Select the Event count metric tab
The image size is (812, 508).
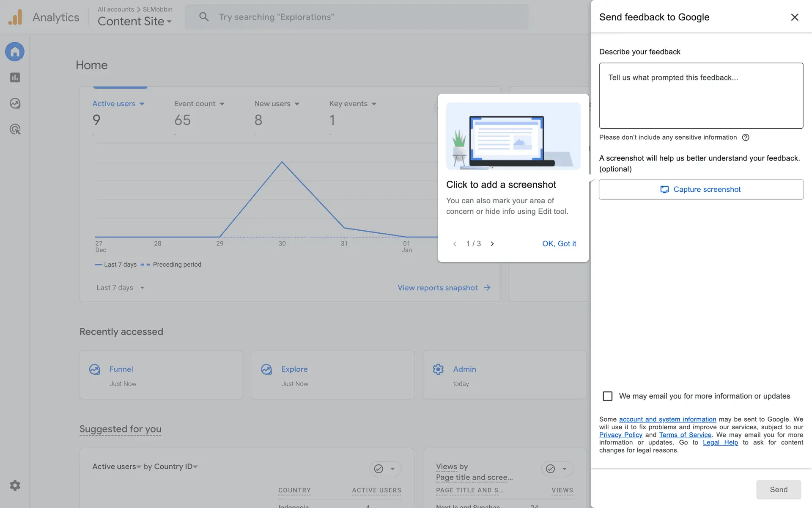(x=195, y=104)
